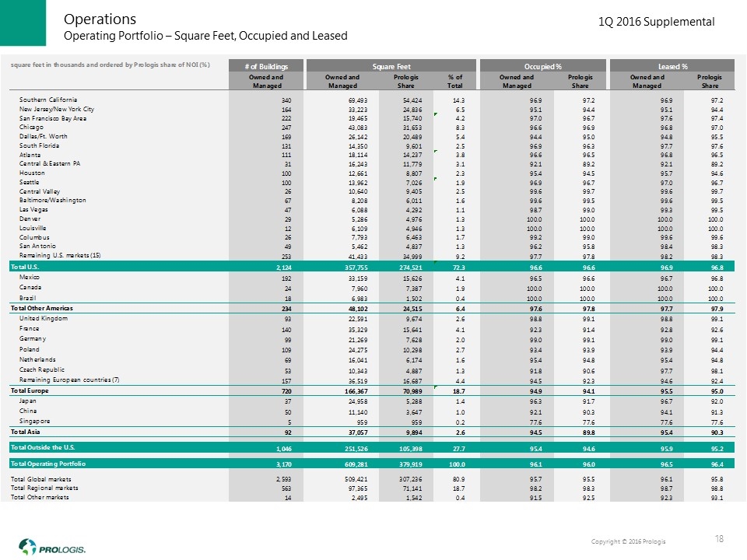Click the 'Total Europe' row label
Image resolution: width=747 pixels, height=560 pixels.
tap(30, 389)
